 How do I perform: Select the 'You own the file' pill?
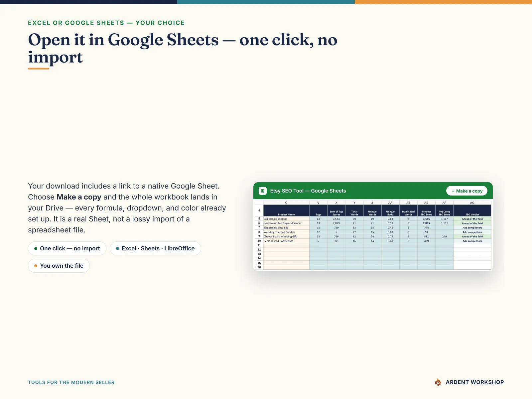[59, 266]
